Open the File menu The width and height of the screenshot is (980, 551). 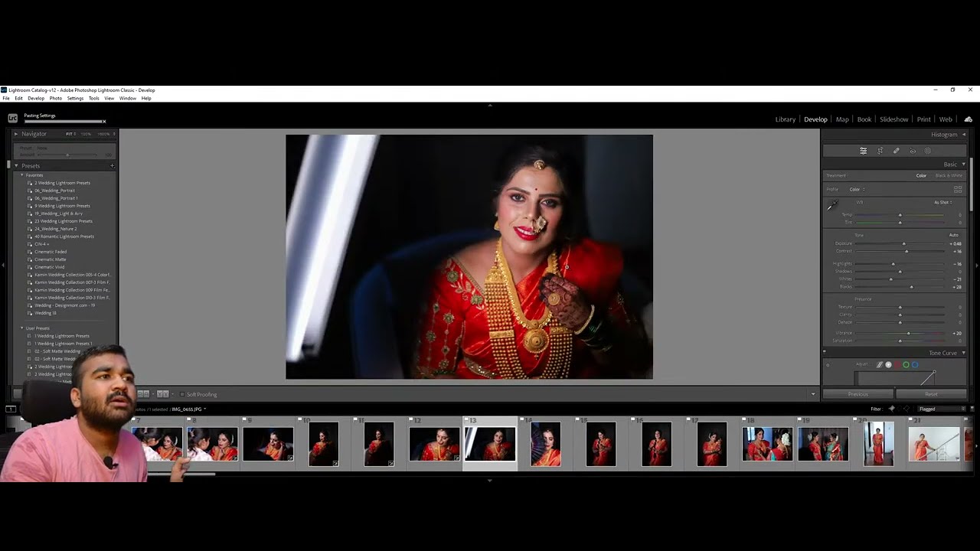6,98
